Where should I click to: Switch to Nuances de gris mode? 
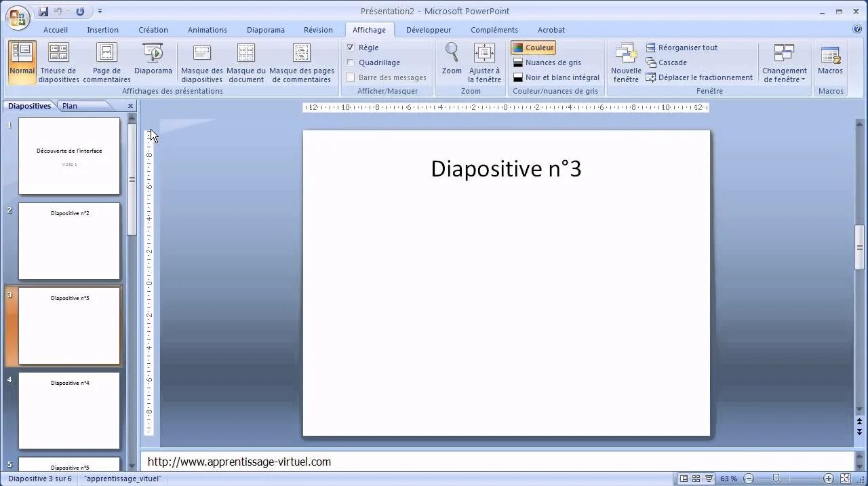[547, 62]
